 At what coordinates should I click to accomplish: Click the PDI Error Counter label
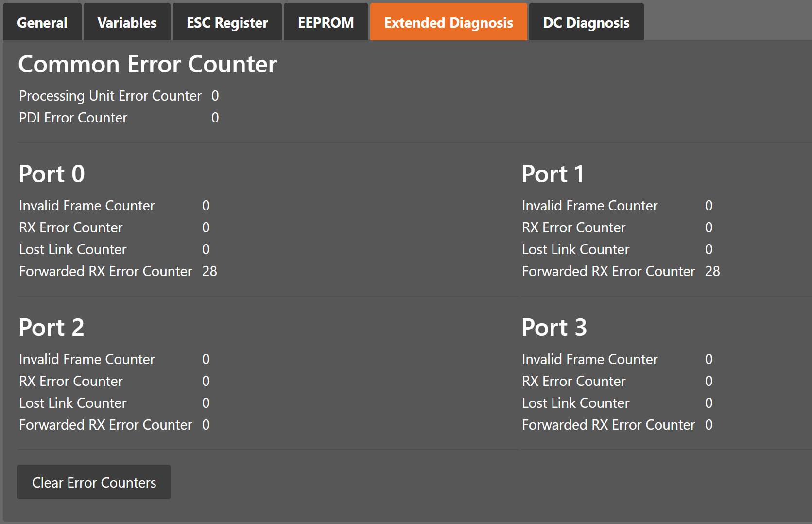point(73,118)
